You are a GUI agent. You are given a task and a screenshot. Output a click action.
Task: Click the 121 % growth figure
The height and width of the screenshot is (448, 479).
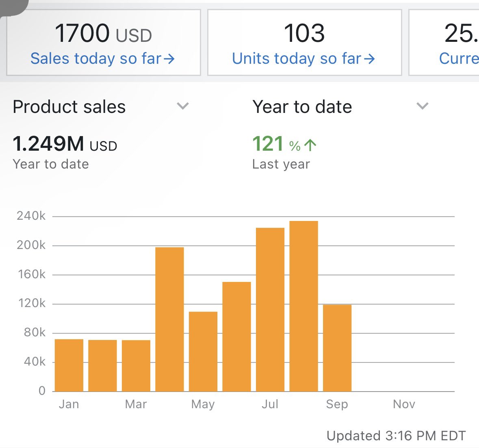276,143
